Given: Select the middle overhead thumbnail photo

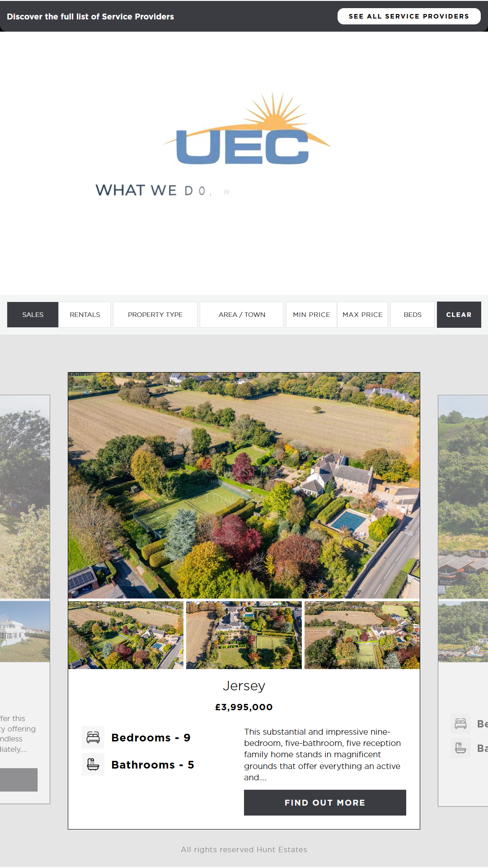Looking at the screenshot, I should click(244, 635).
